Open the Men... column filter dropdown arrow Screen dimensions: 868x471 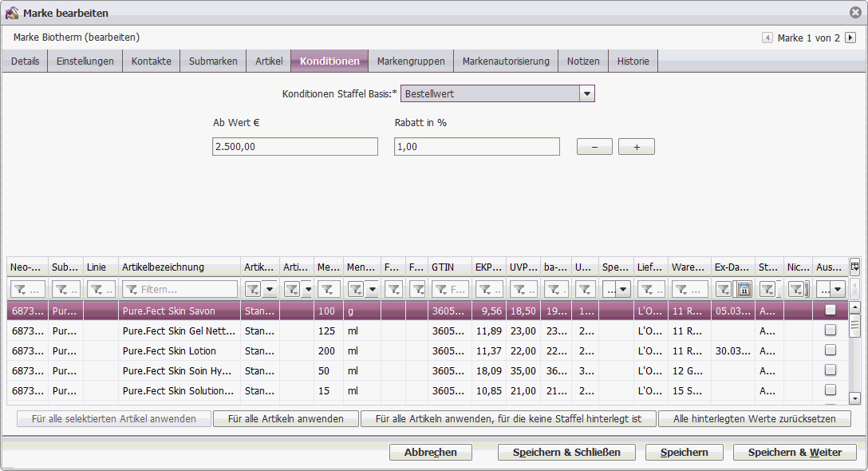(372, 289)
